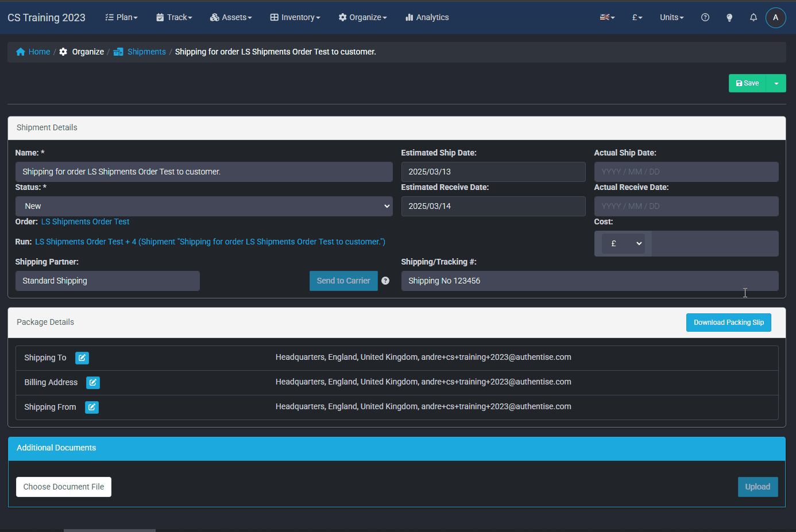Image resolution: width=796 pixels, height=532 pixels.
Task: Open the help question mark icon in navbar
Action: 705,18
